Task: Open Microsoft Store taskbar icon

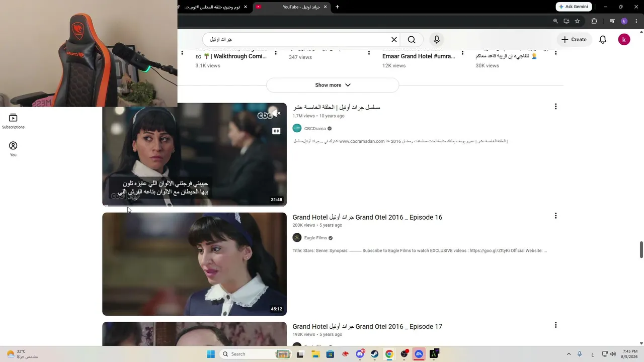Action: point(330,354)
